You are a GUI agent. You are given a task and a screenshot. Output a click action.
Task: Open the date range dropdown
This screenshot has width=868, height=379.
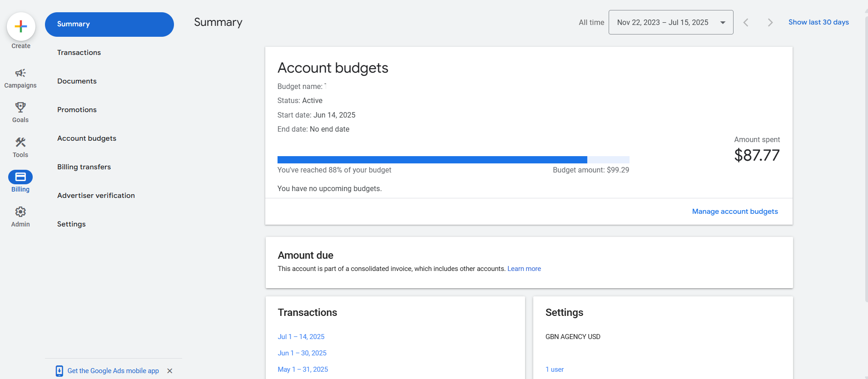(x=671, y=22)
